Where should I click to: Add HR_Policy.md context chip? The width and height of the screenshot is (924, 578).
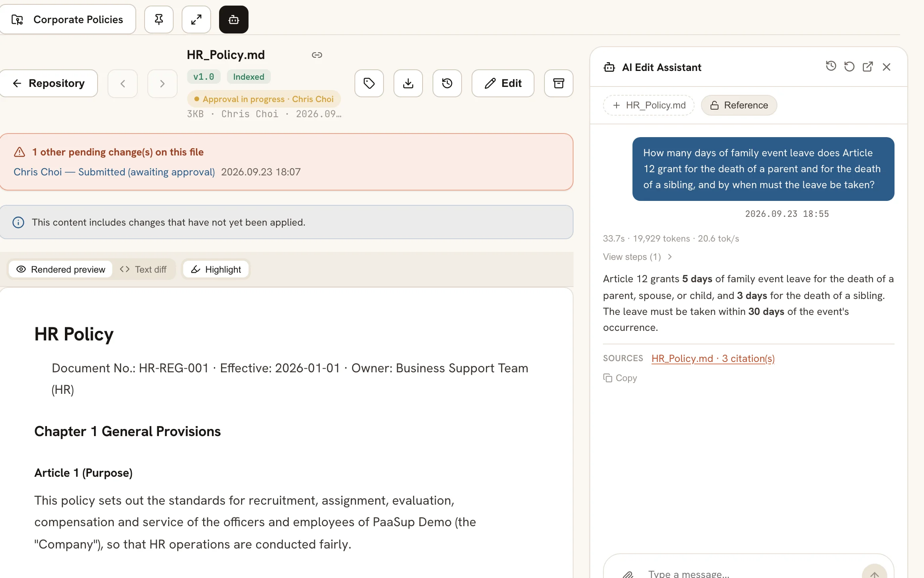click(x=649, y=105)
